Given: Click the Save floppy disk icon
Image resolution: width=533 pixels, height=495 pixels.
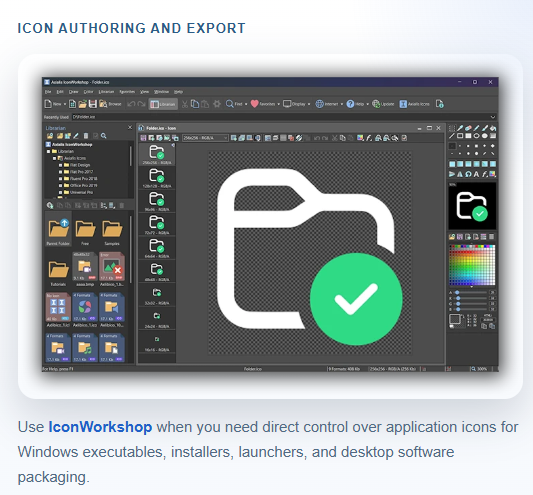Looking at the screenshot, I should pos(92,104).
